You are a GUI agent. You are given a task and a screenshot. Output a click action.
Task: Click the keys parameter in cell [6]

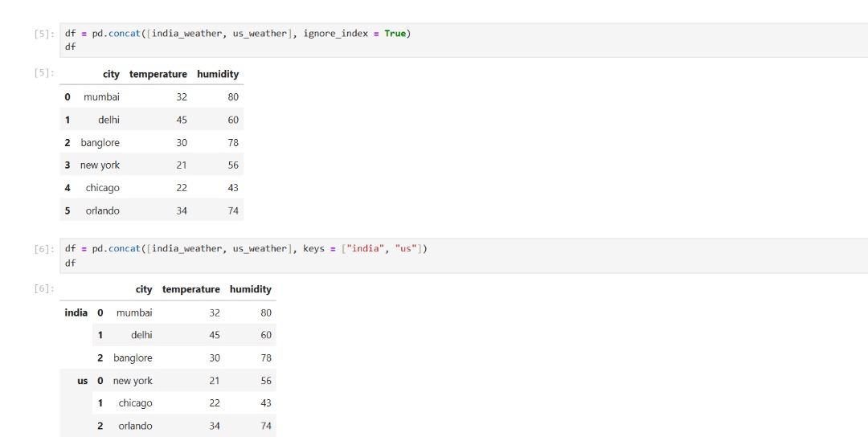click(x=314, y=249)
